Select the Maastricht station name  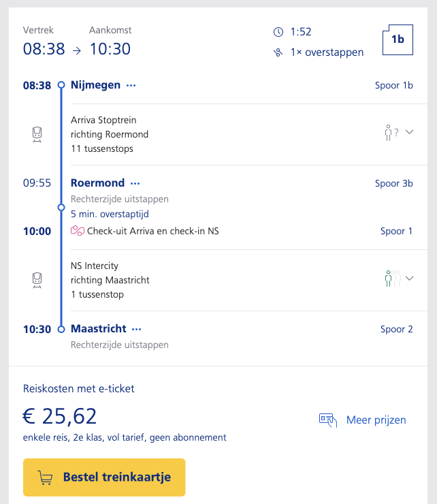[98, 329]
